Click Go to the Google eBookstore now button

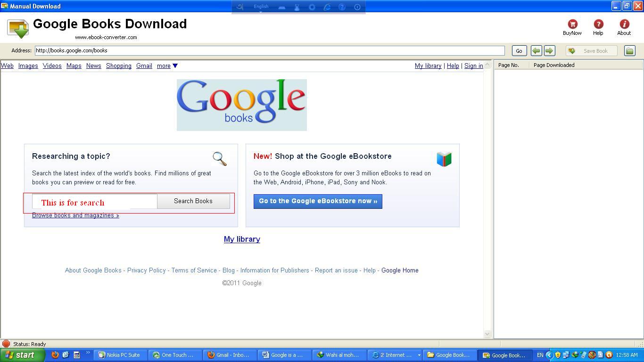tap(318, 201)
